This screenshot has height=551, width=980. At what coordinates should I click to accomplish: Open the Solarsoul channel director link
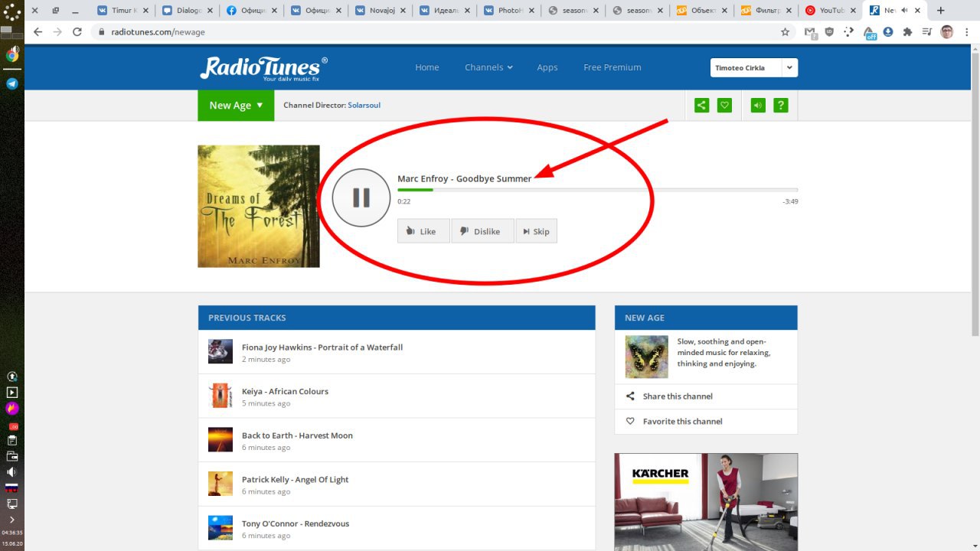[364, 106]
